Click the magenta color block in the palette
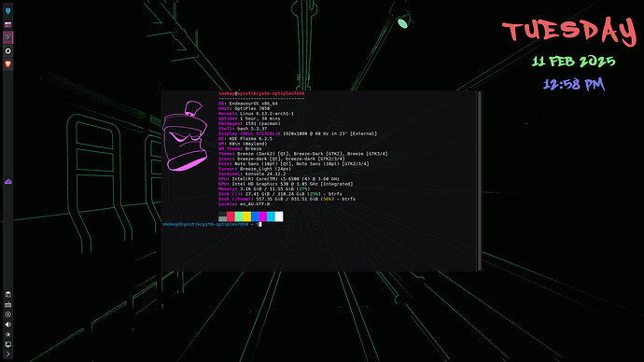This screenshot has height=362, width=644. (263, 216)
